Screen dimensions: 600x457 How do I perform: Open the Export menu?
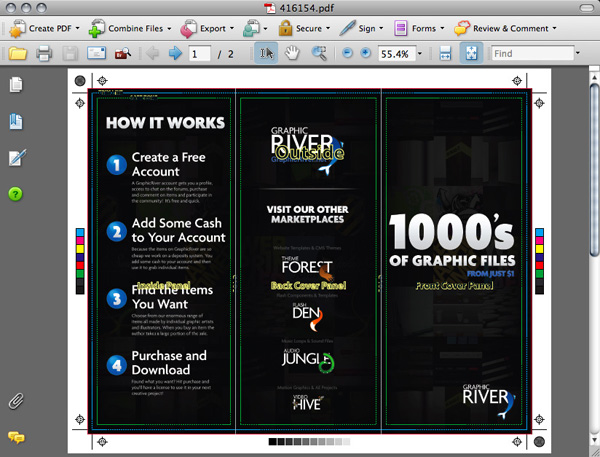[207, 28]
